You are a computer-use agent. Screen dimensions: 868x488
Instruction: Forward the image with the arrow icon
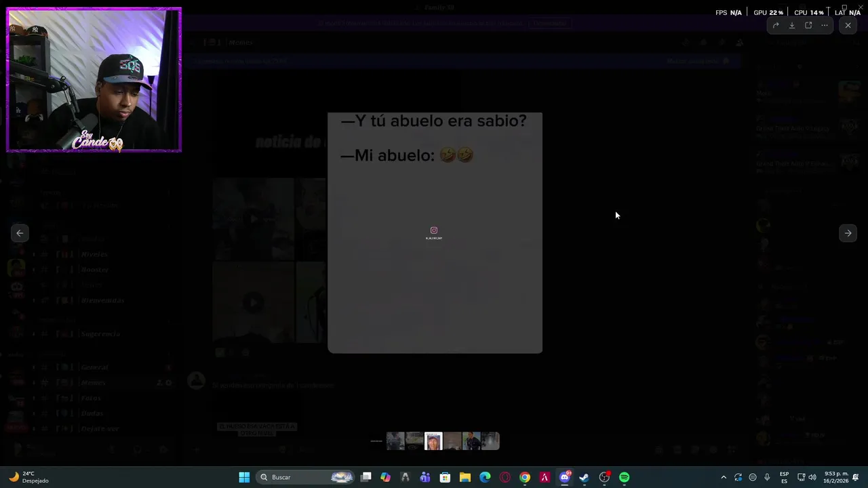coord(776,25)
